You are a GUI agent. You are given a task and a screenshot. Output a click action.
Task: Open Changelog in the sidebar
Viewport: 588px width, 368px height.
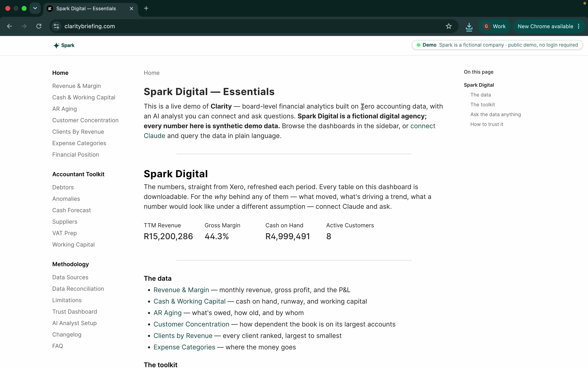pyautogui.click(x=67, y=334)
